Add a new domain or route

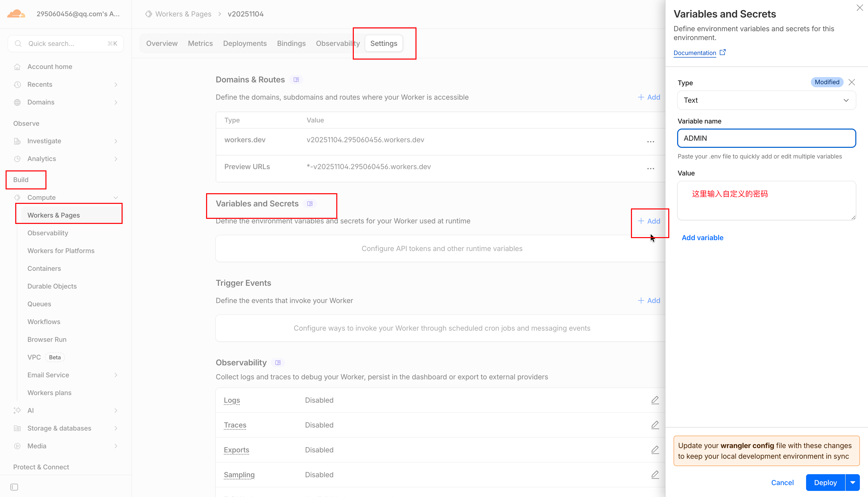pyautogui.click(x=649, y=97)
